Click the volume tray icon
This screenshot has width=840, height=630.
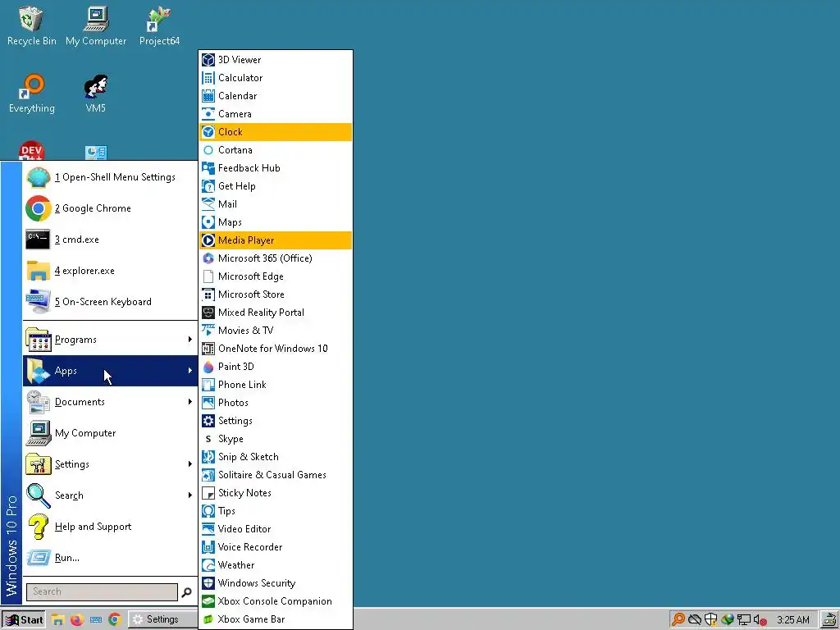coord(760,620)
